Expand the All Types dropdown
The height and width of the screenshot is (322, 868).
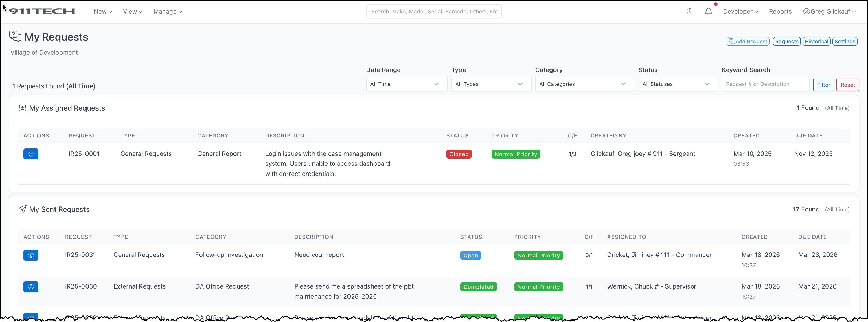coord(491,84)
